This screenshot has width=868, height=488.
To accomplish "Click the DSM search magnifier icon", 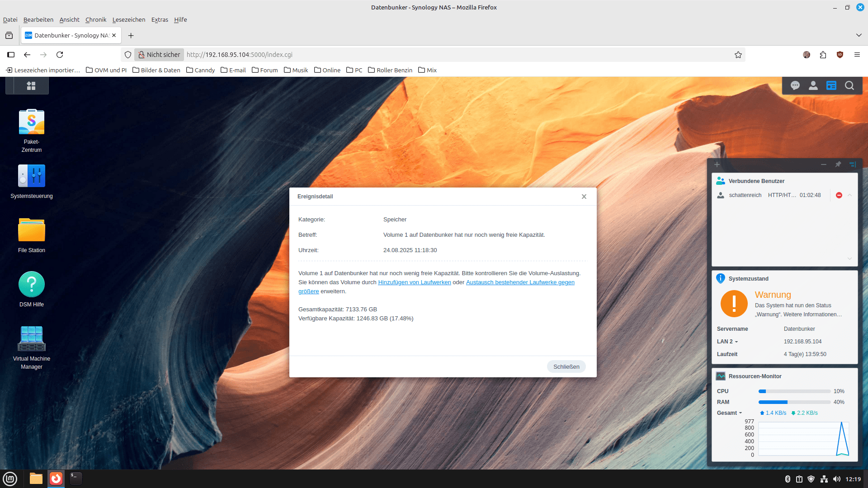I will point(849,86).
